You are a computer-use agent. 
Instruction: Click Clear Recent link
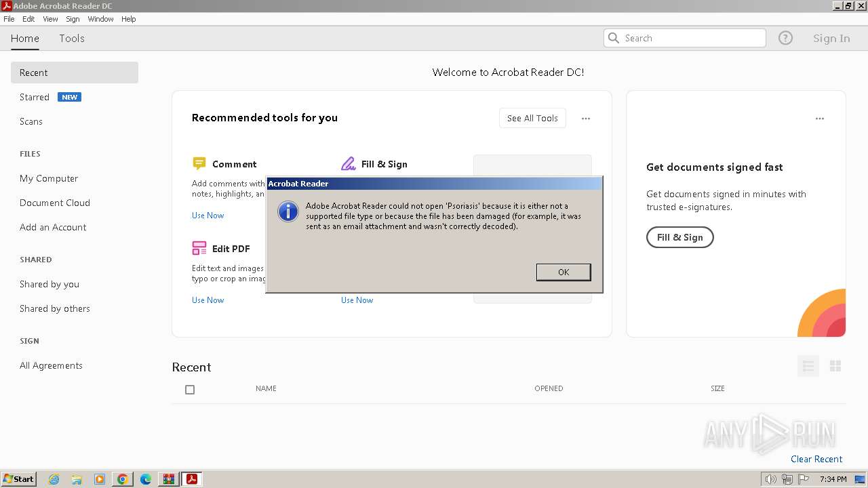click(x=816, y=459)
